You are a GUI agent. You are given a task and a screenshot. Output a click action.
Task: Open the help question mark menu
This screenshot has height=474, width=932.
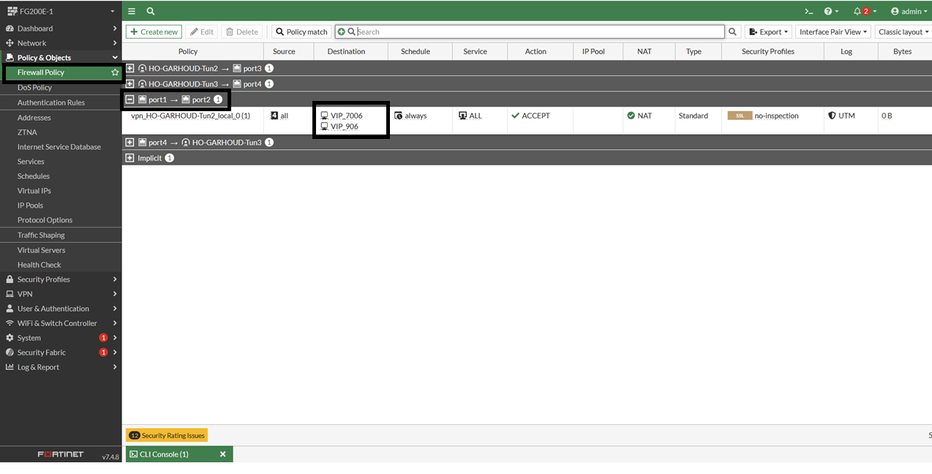coord(831,11)
